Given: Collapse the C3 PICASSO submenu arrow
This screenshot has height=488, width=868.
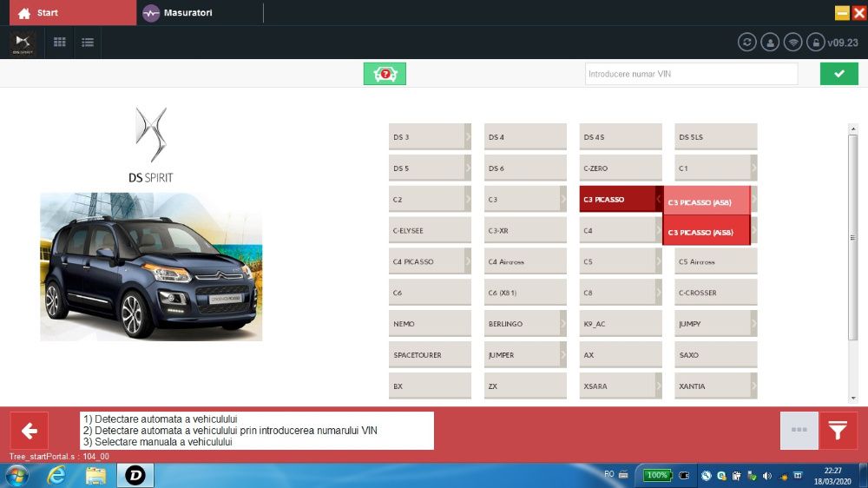Looking at the screenshot, I should coord(659,199).
